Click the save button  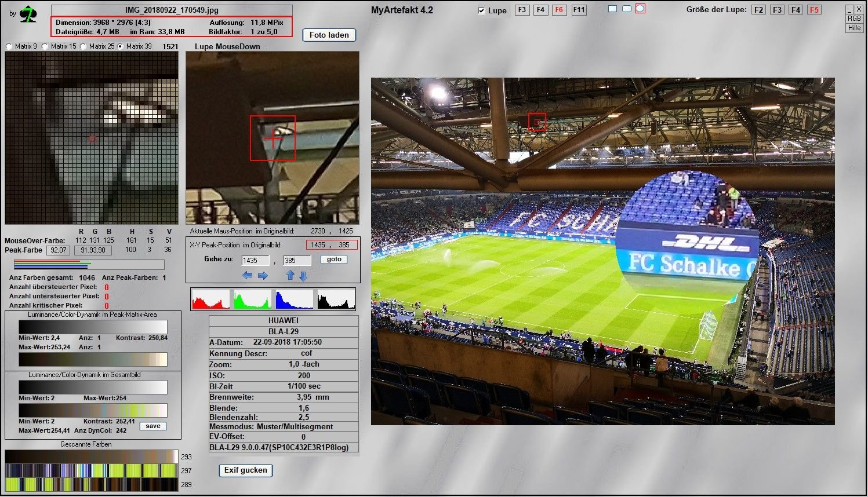click(153, 426)
